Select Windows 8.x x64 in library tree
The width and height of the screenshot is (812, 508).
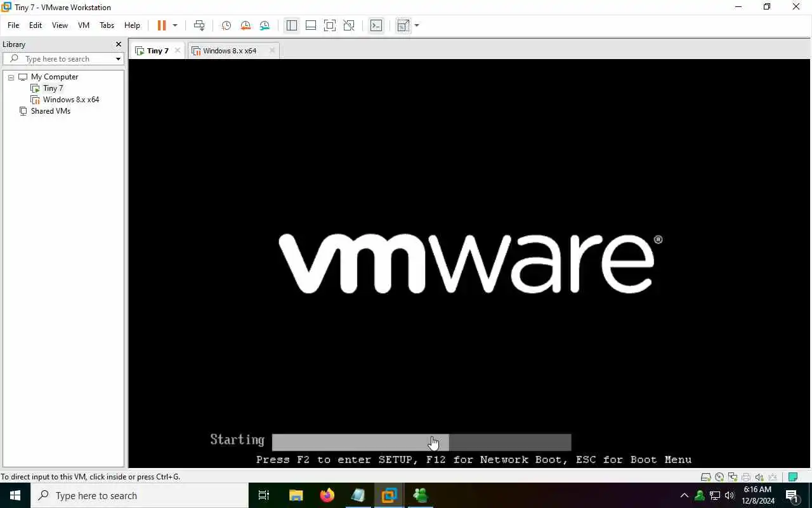click(x=71, y=100)
